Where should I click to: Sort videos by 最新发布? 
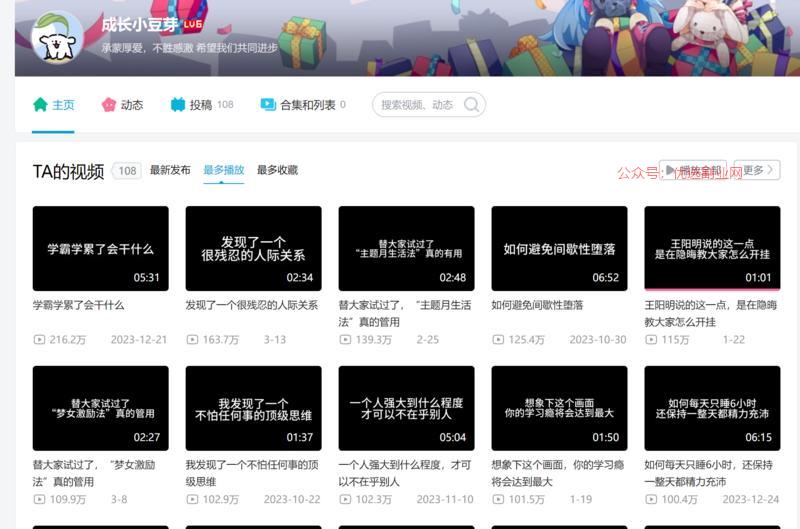170,170
